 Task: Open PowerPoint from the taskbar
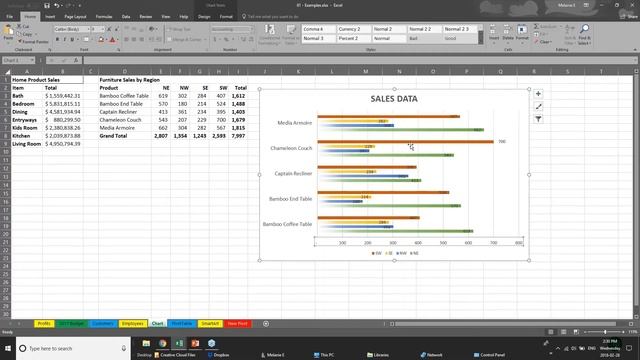coord(195,343)
